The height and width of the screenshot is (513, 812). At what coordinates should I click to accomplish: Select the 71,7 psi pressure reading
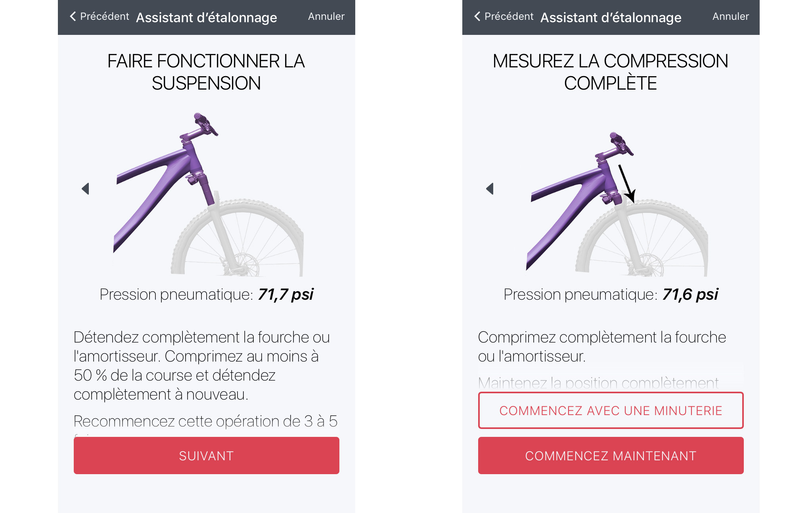tap(285, 295)
